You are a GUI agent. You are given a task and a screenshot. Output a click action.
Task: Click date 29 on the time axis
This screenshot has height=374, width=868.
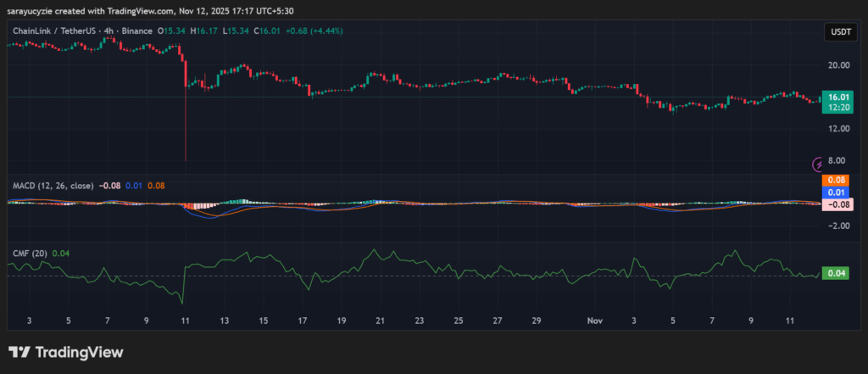536,321
